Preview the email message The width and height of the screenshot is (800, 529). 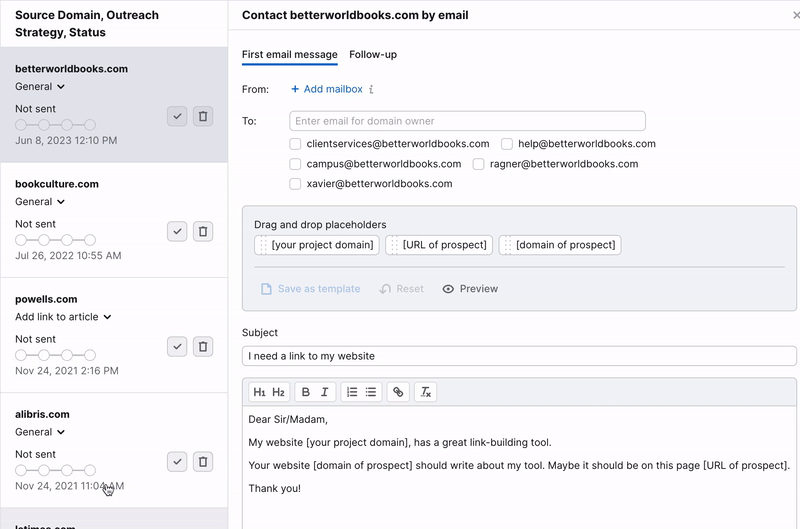coord(470,289)
